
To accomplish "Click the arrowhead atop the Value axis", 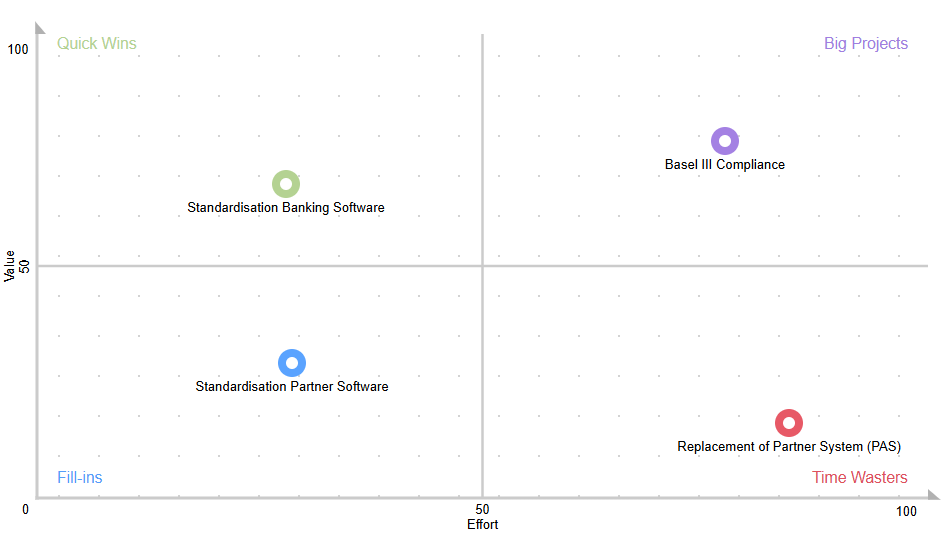I will point(36,28).
